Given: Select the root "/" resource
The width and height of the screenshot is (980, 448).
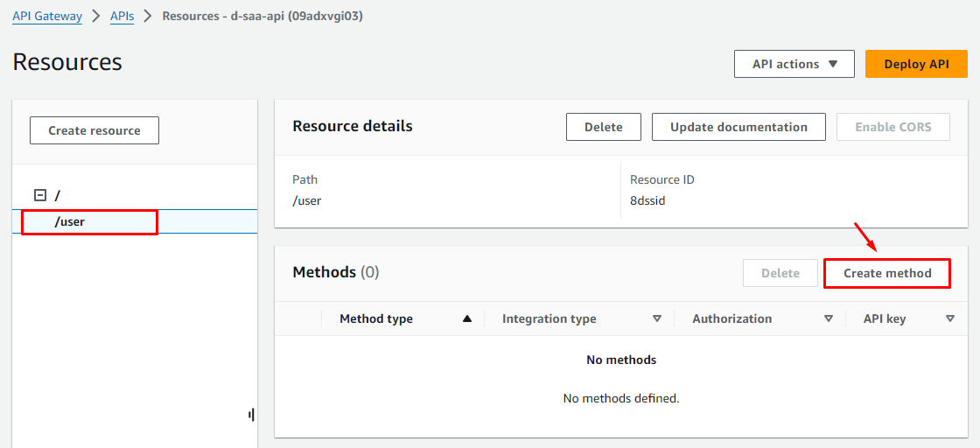Looking at the screenshot, I should [58, 196].
